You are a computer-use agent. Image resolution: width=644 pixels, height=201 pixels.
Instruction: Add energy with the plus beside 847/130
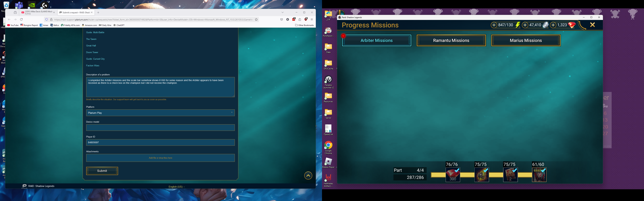[494, 25]
